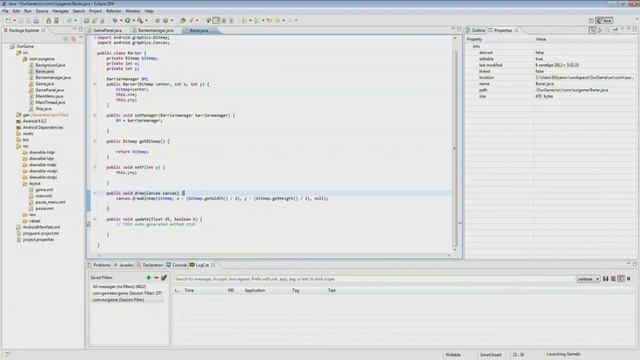Viewport: 640px width, 360px height.
Task: Click Collapse All in Package Explorer
Action: pos(66,39)
